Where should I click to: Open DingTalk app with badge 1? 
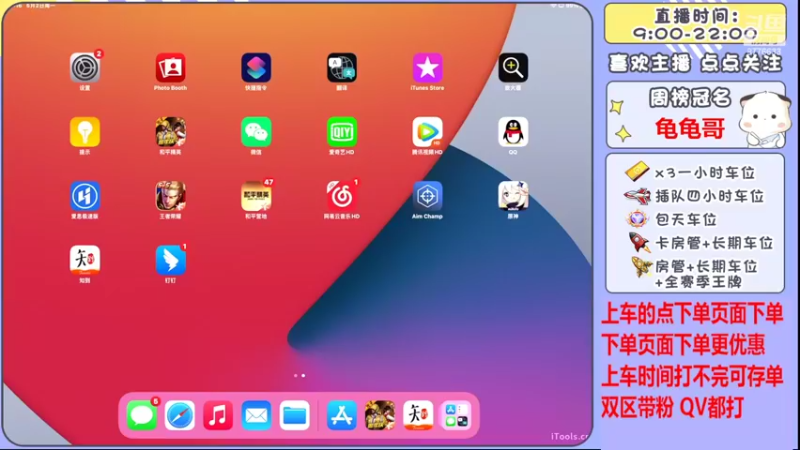[170, 260]
